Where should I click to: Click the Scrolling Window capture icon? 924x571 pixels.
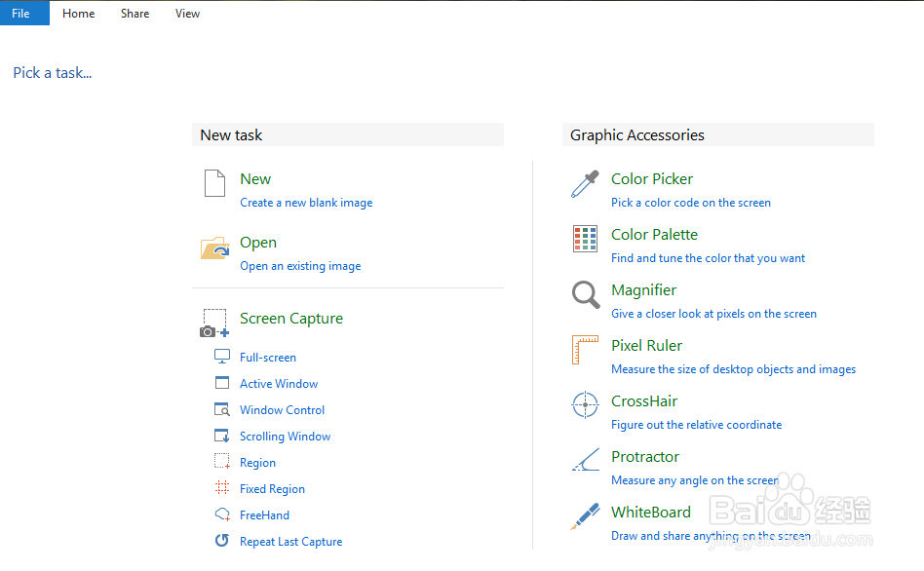[x=222, y=437]
